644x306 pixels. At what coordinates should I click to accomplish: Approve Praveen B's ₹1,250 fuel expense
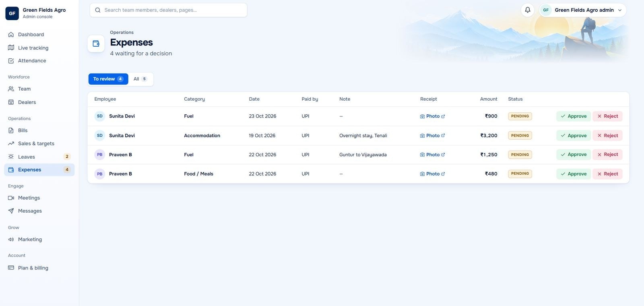574,155
